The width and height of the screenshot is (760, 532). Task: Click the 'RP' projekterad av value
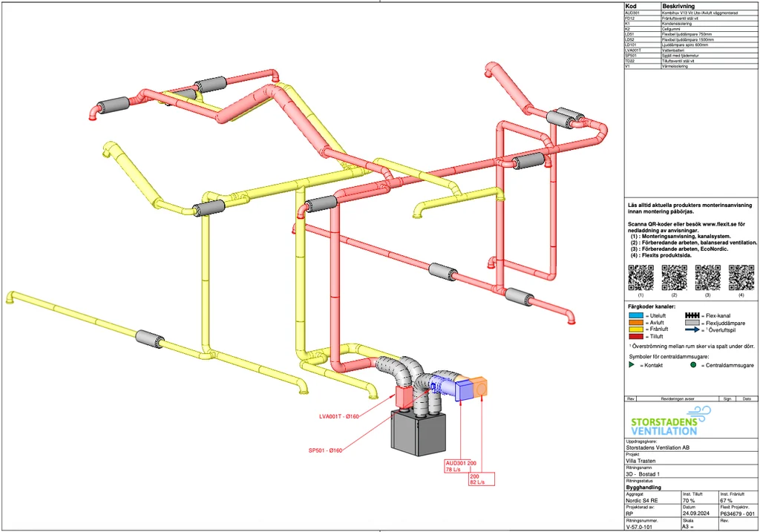(629, 513)
